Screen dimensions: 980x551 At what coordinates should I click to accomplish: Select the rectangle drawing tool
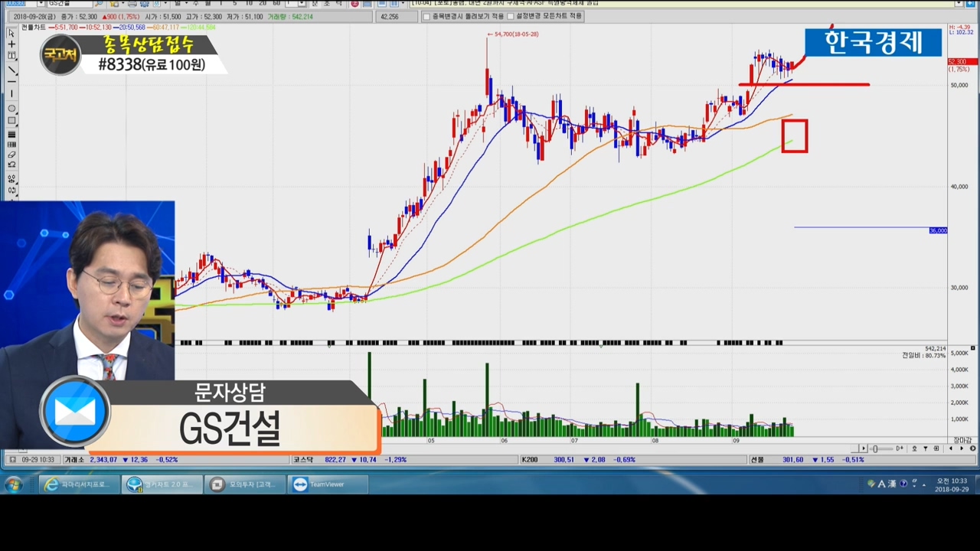pyautogui.click(x=11, y=121)
